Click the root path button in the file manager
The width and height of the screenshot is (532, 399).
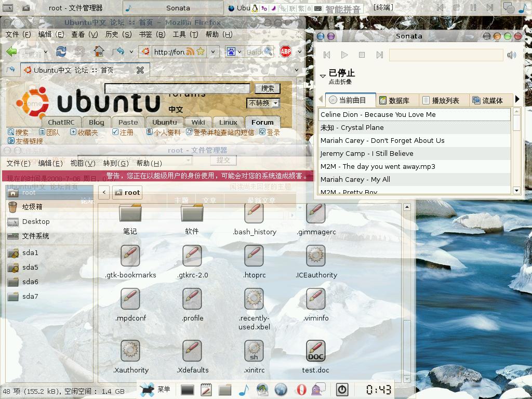click(127, 192)
